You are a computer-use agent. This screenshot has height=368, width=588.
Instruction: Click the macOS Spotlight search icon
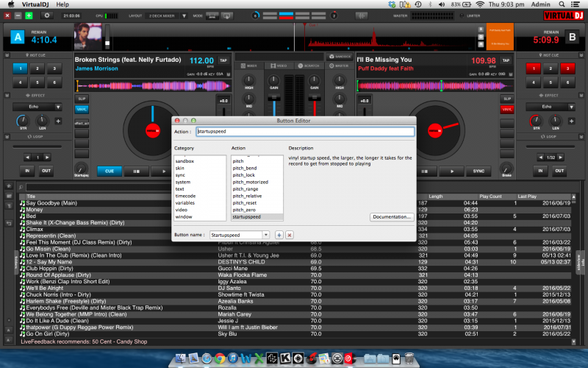pyautogui.click(x=562, y=4)
